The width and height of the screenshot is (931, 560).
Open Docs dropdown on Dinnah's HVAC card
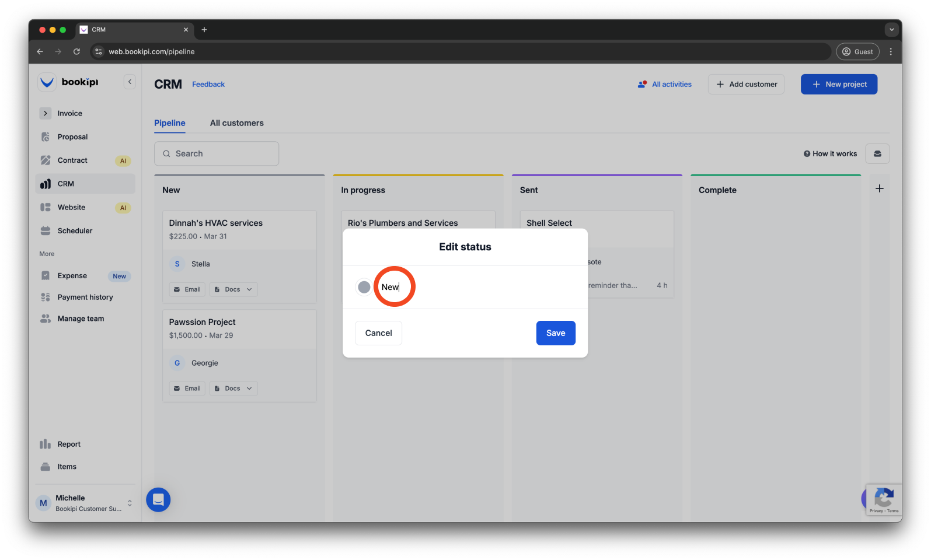click(233, 290)
